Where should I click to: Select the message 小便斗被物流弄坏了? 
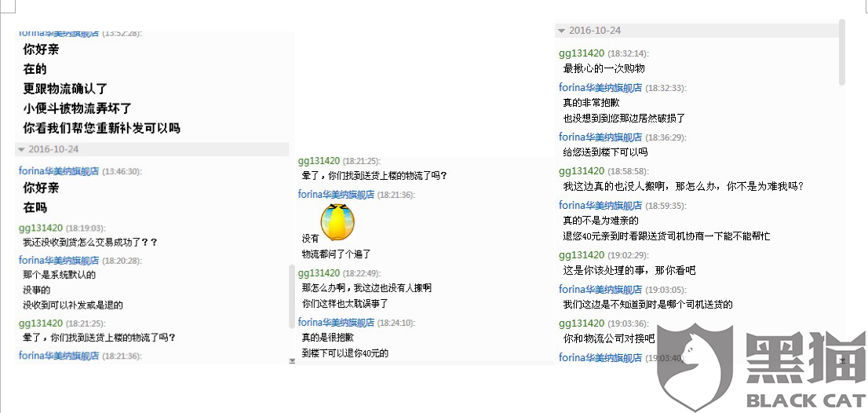click(77, 108)
